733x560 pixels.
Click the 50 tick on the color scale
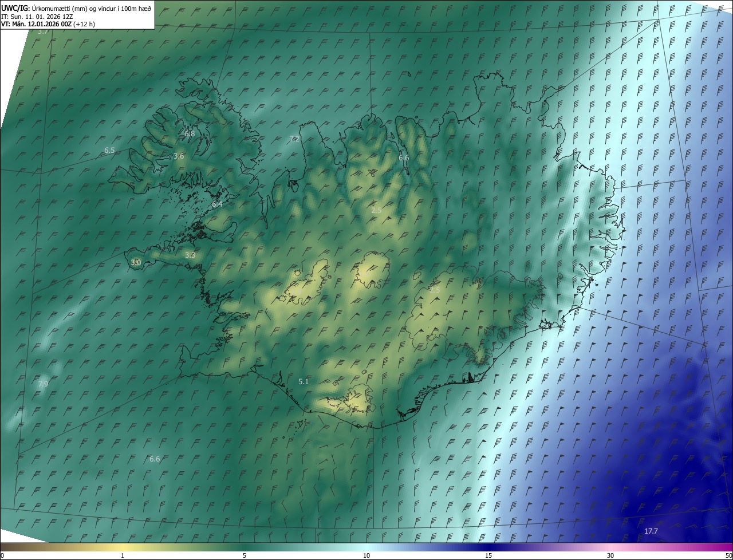pyautogui.click(x=728, y=555)
